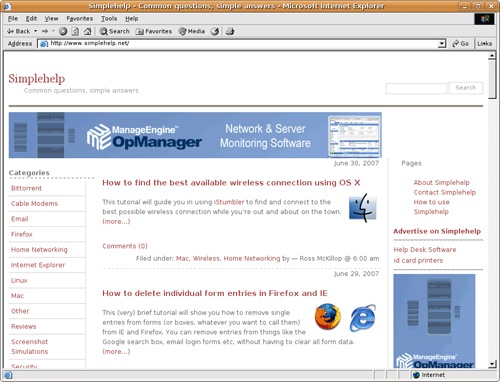Open the Favorites menu
The image size is (500, 382).
coord(79,19)
